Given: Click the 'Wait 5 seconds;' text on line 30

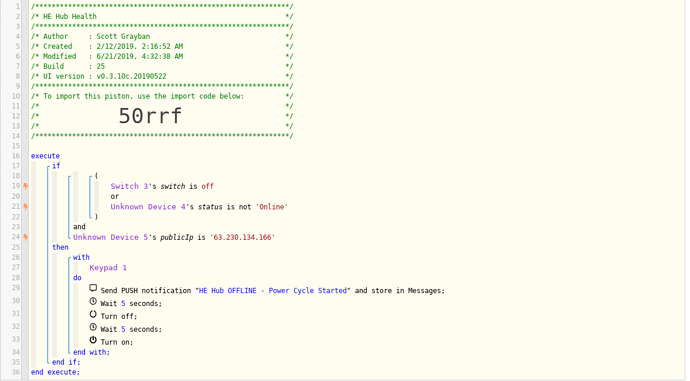Looking at the screenshot, I should coord(131,304).
